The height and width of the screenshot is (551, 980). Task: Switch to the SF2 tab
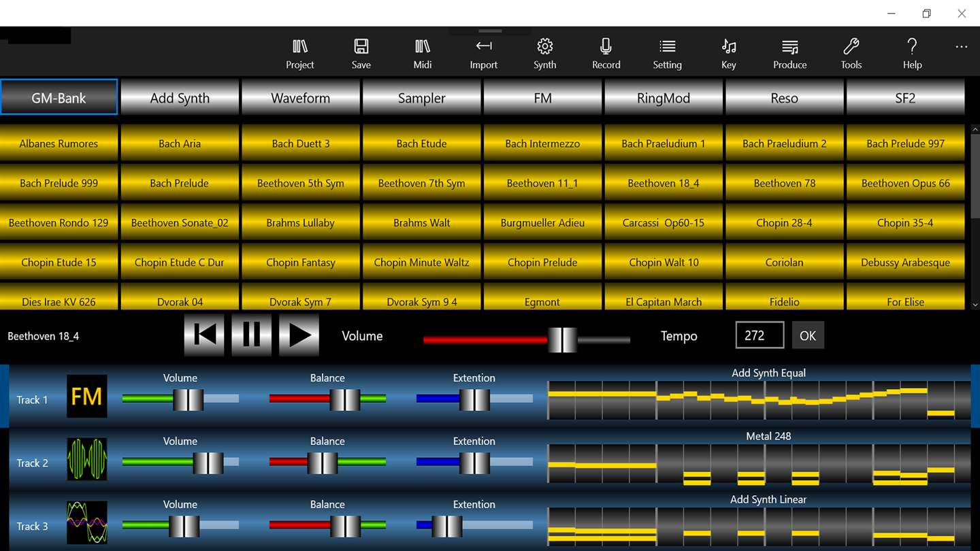click(905, 97)
